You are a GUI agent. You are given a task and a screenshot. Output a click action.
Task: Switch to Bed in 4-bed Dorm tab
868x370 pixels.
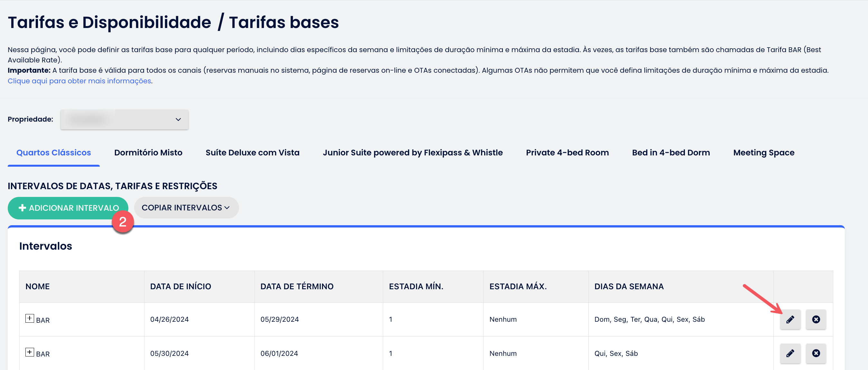coord(670,153)
